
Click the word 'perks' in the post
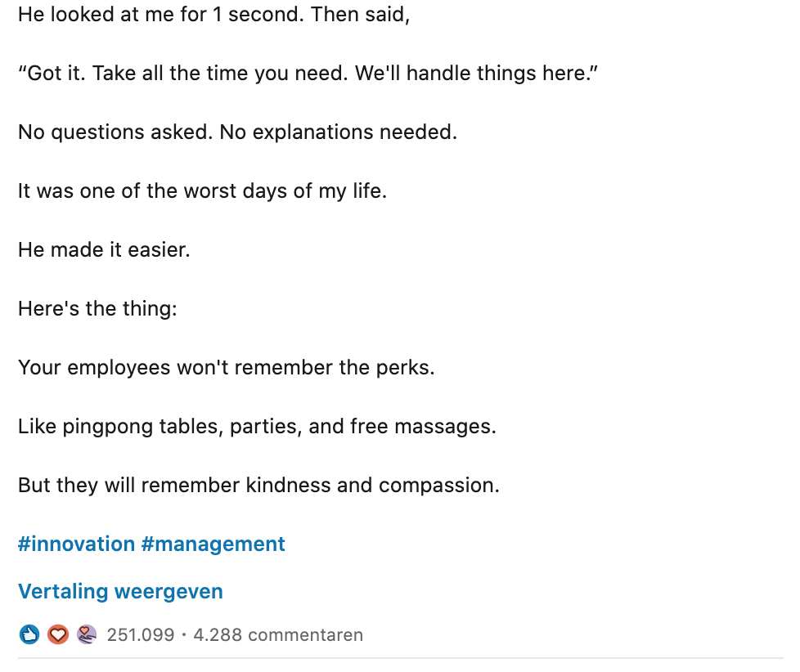[407, 368]
